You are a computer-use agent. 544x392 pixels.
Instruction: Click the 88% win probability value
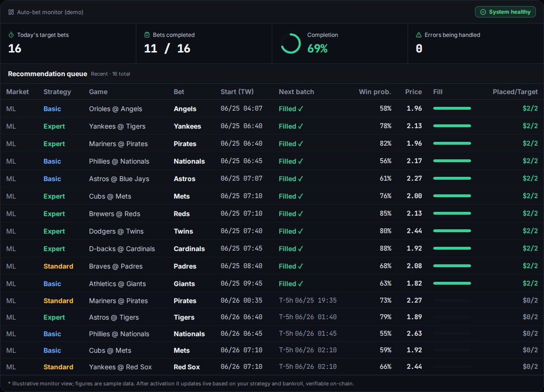click(x=385, y=249)
